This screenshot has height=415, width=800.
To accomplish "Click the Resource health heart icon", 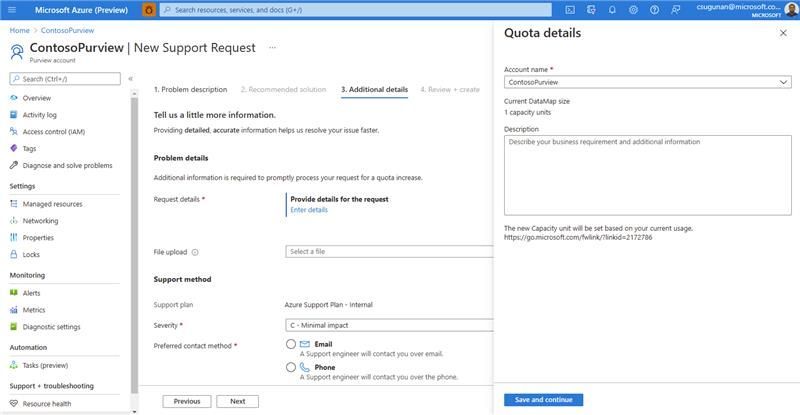I will point(14,404).
